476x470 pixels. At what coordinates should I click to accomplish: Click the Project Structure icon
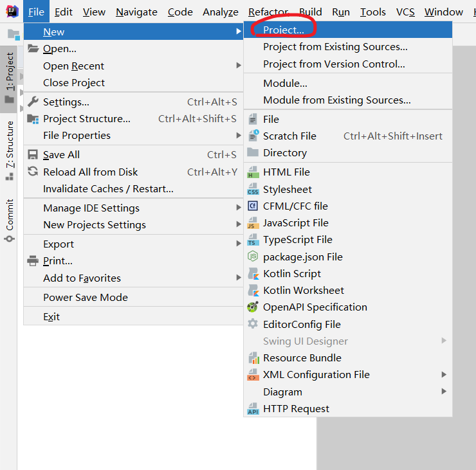point(33,119)
